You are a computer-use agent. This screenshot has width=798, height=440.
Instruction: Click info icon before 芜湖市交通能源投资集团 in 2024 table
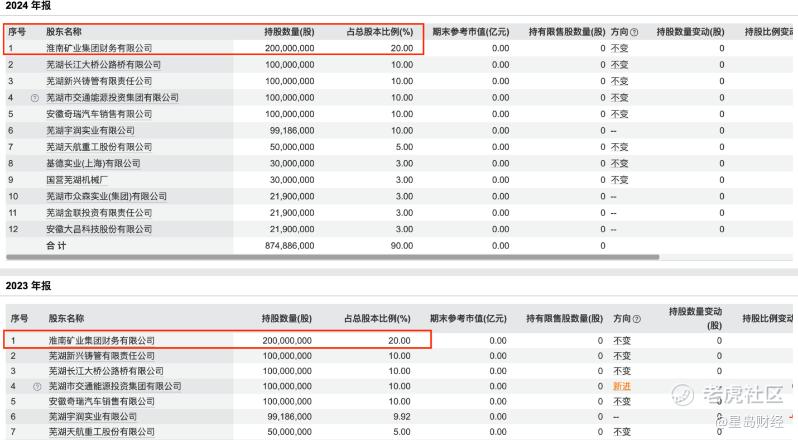[x=35, y=98]
